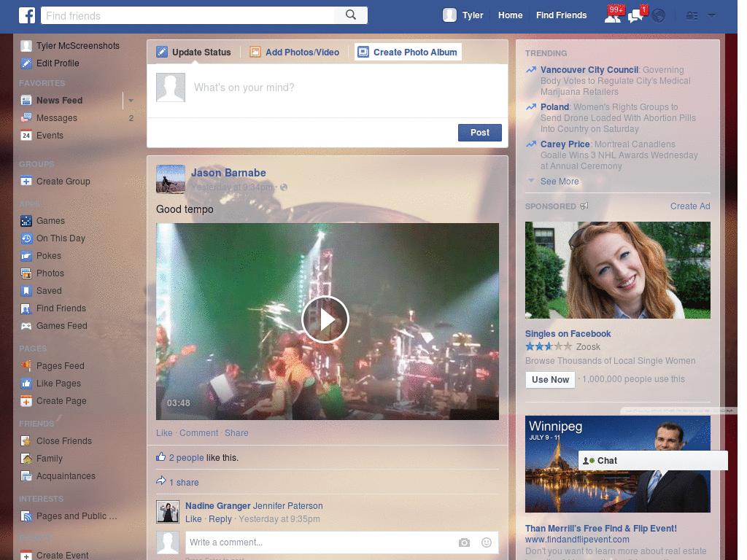
Task: Open Carey Price trending topic
Action: pyautogui.click(x=565, y=144)
